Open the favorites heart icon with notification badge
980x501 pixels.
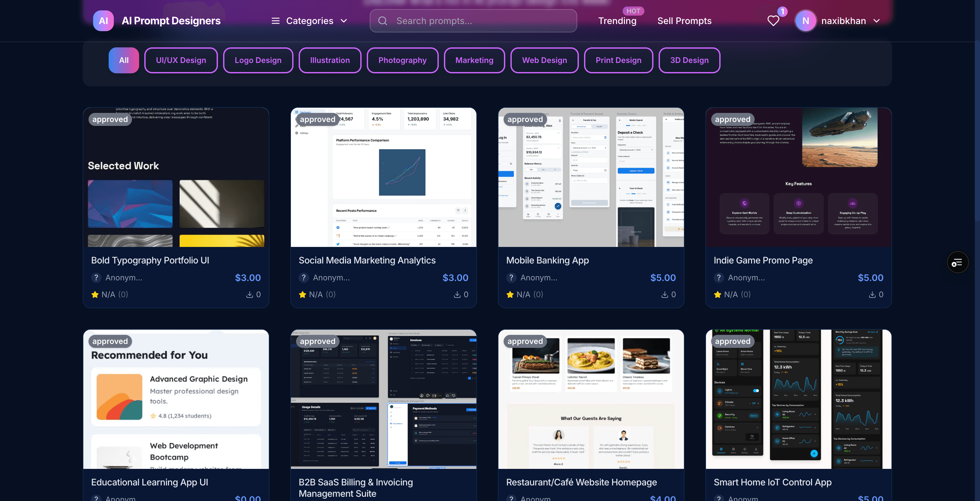(x=773, y=21)
